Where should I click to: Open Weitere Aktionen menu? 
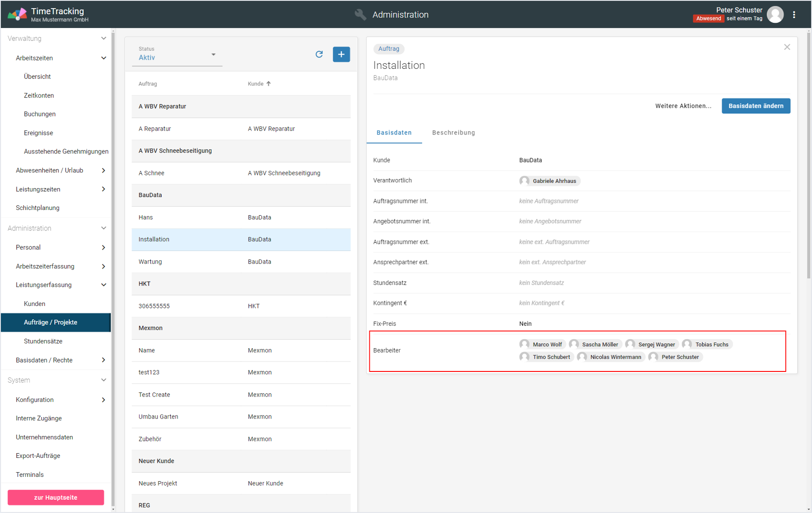click(x=683, y=106)
